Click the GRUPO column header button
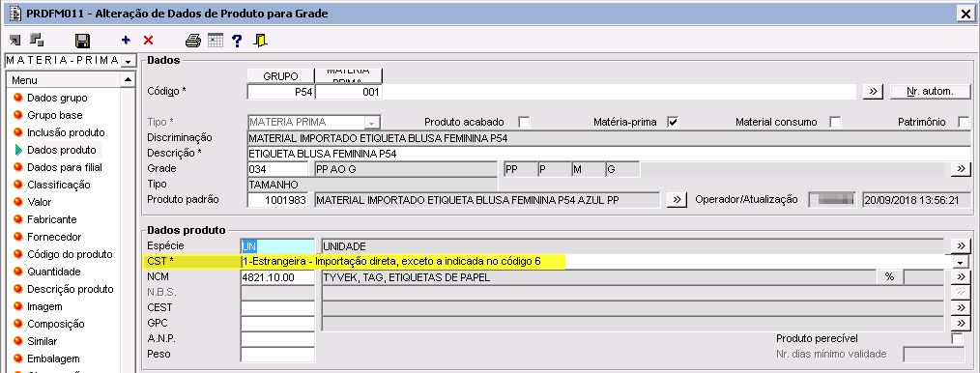Image resolution: width=980 pixels, height=373 pixels. 280,75
